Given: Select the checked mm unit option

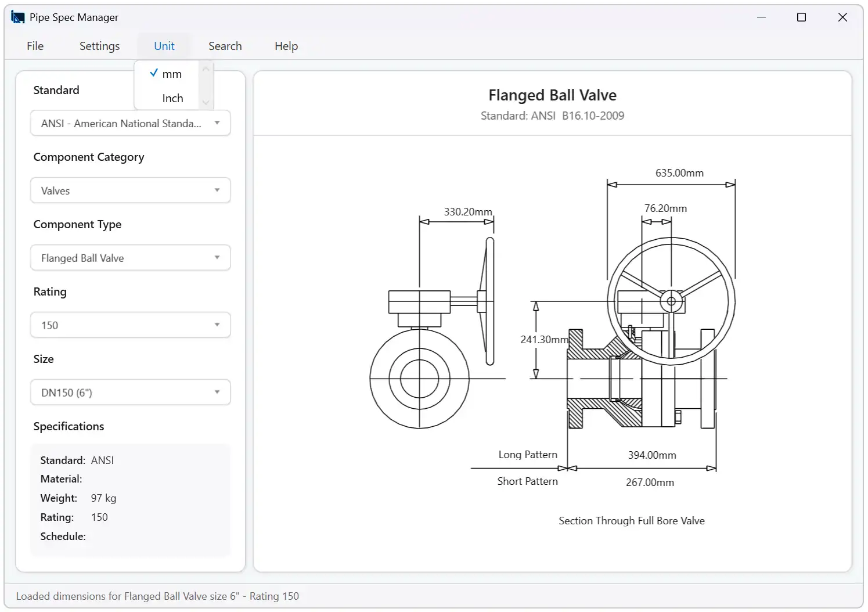Looking at the screenshot, I should tap(167, 74).
